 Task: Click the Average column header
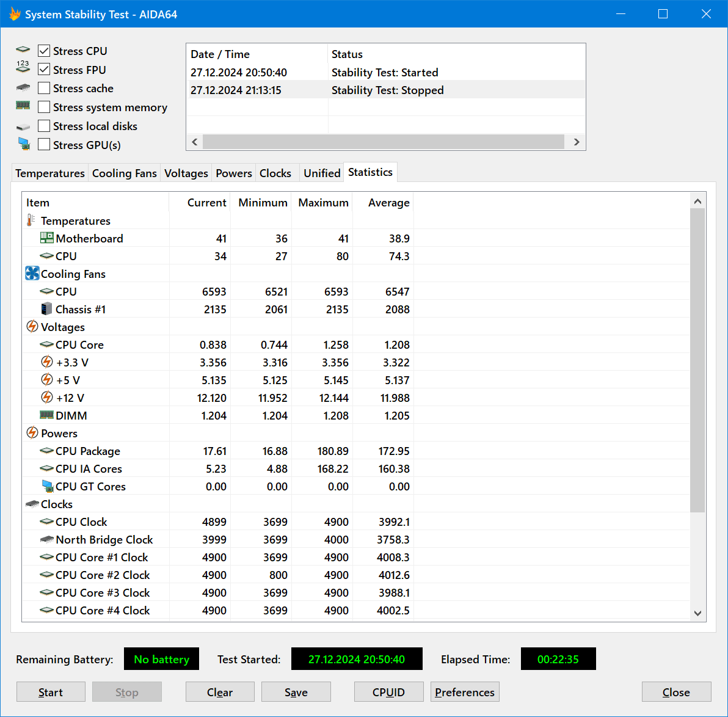pos(383,203)
